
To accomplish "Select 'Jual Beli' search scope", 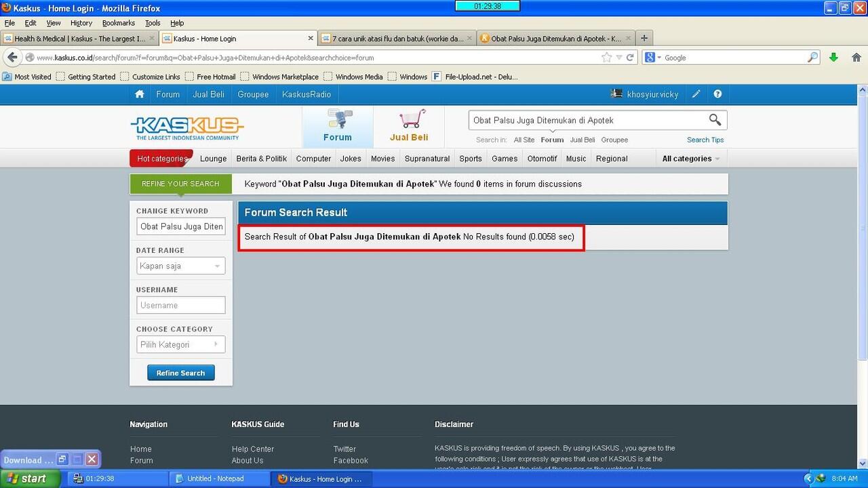I will tap(583, 140).
